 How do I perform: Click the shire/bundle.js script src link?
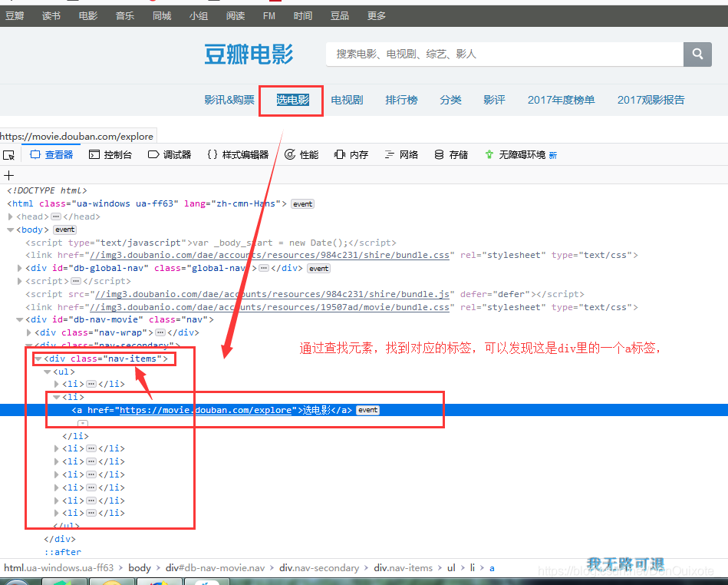pyautogui.click(x=272, y=294)
